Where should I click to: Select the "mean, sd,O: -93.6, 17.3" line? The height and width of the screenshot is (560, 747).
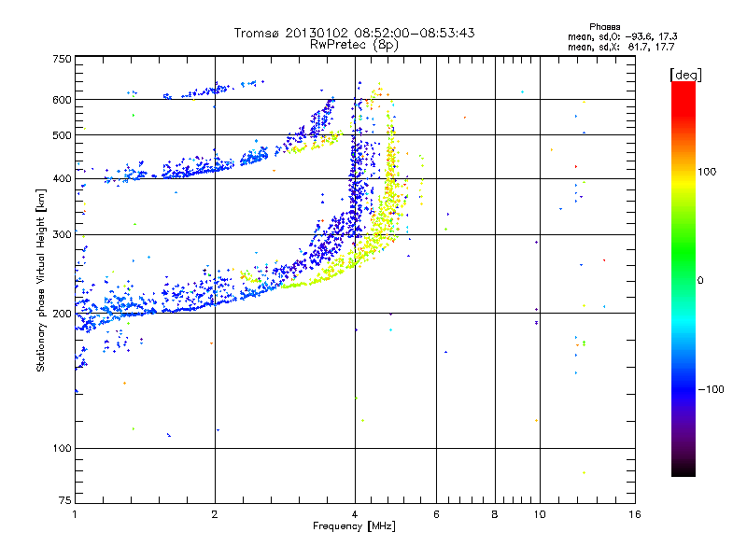(x=623, y=36)
